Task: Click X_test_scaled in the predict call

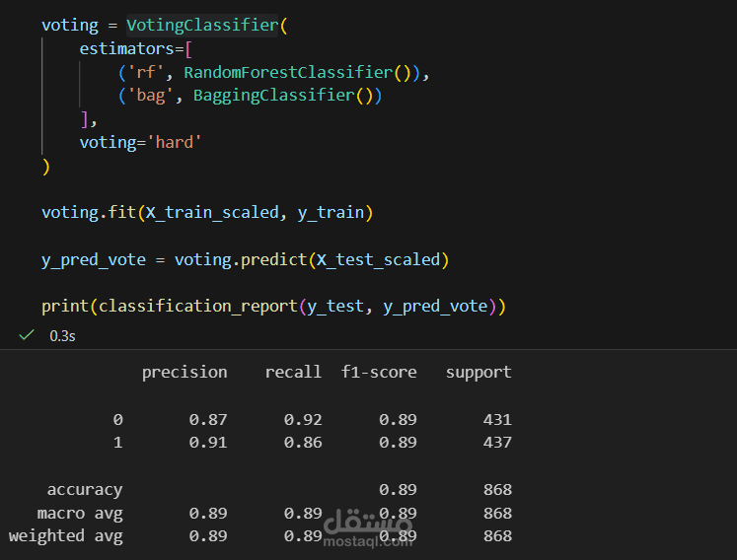Action: click(379, 260)
